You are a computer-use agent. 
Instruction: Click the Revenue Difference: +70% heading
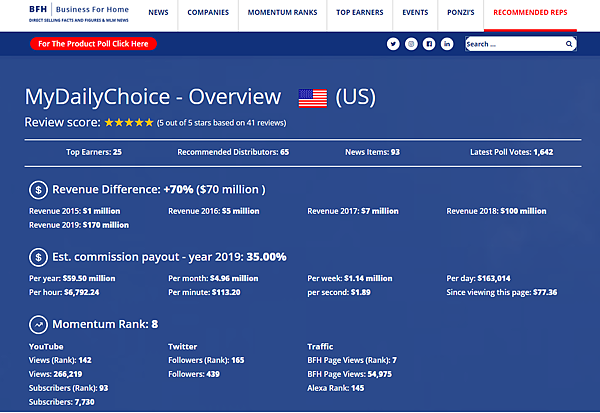pyautogui.click(x=159, y=189)
